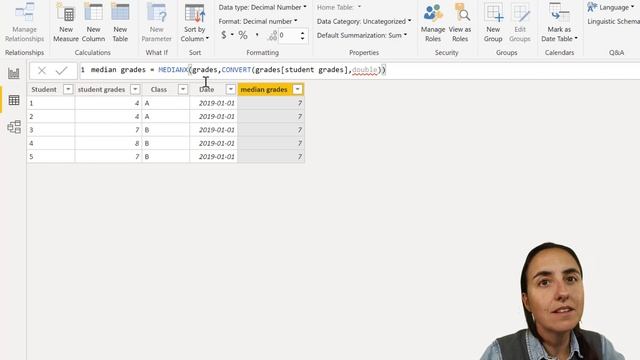Image resolution: width=640 pixels, height=360 pixels.
Task: Switch to Report view
Action: coord(13,73)
